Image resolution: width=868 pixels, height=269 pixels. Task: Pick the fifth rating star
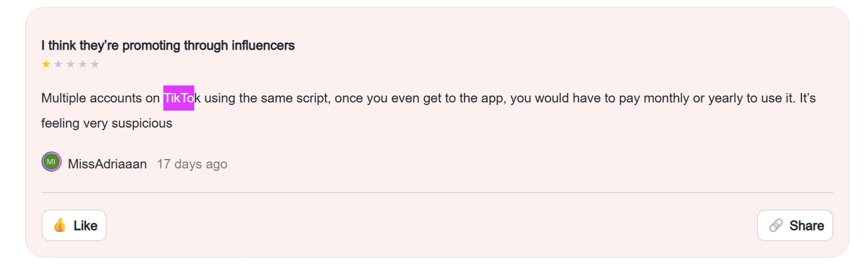[95, 64]
